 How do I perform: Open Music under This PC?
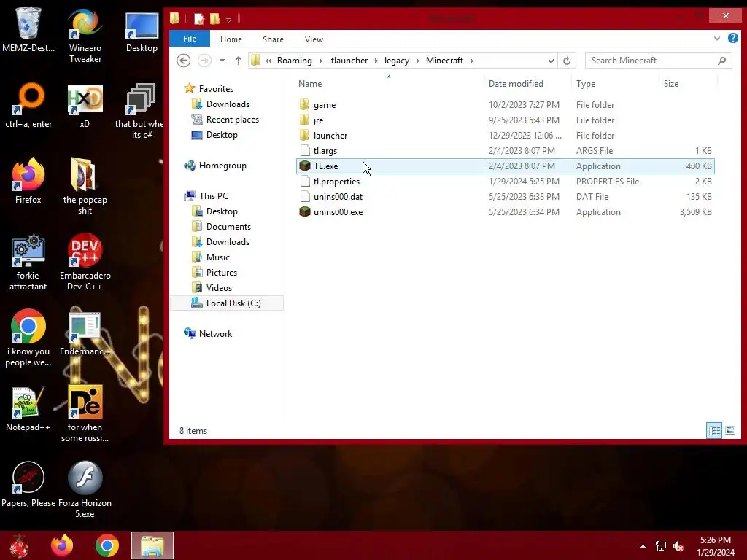click(x=217, y=257)
